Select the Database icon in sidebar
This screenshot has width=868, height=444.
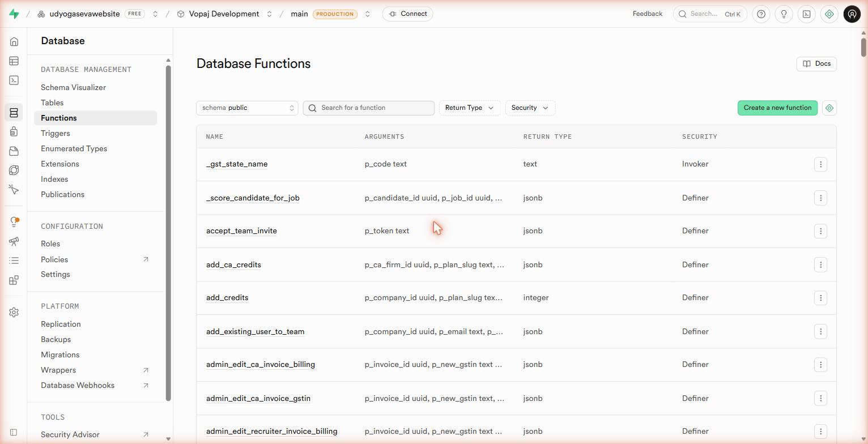(x=14, y=113)
